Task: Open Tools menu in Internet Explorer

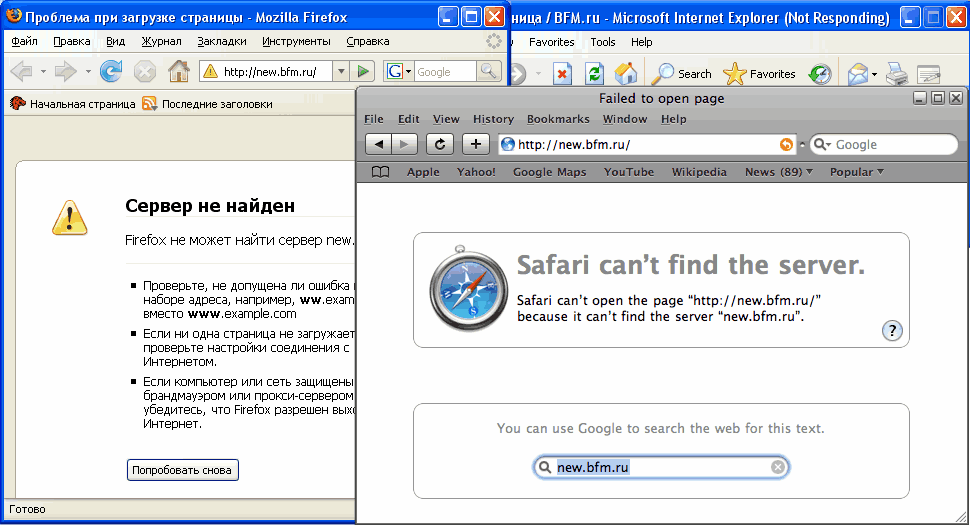Action: (x=603, y=42)
